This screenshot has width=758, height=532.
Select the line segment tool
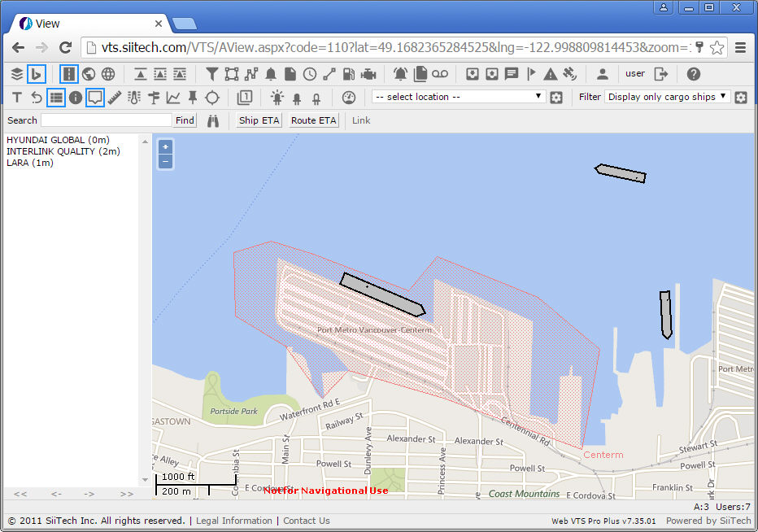pyautogui.click(x=329, y=74)
